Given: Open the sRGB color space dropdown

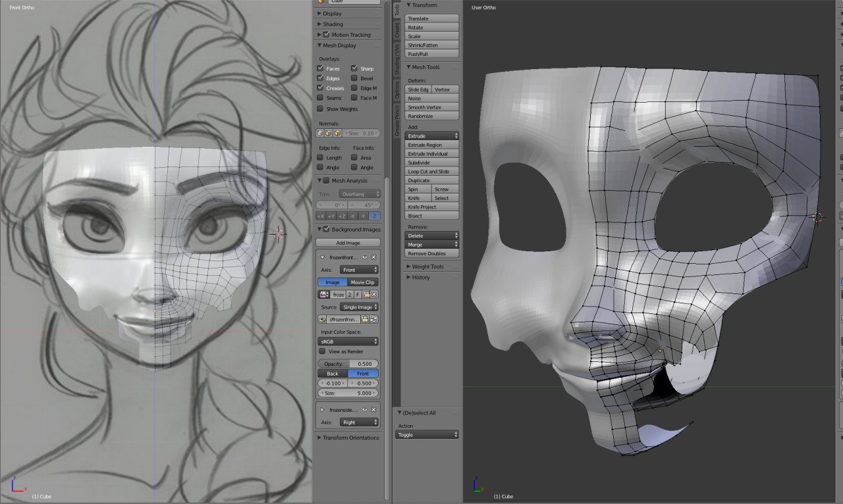Looking at the screenshot, I should [x=348, y=341].
